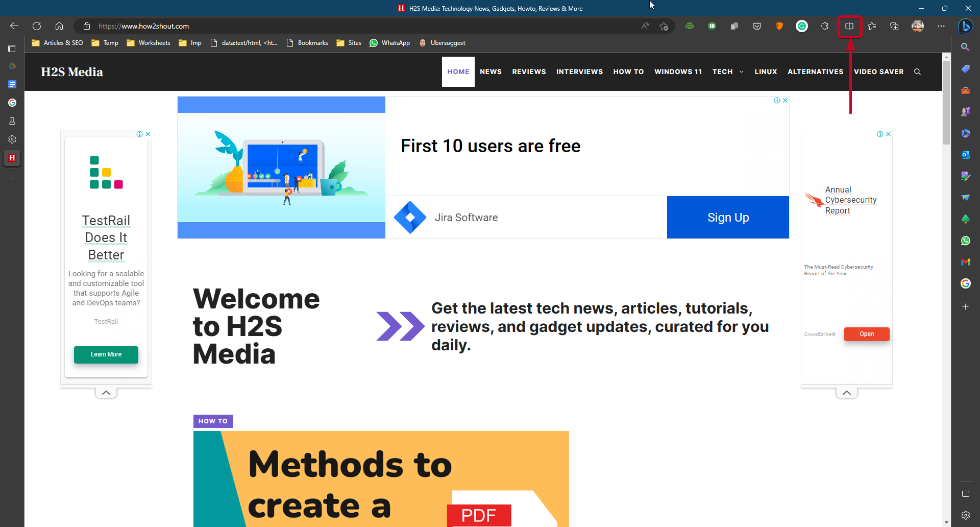Switch to the Google Drive tab
This screenshot has width=980, height=527.
coord(12,66)
